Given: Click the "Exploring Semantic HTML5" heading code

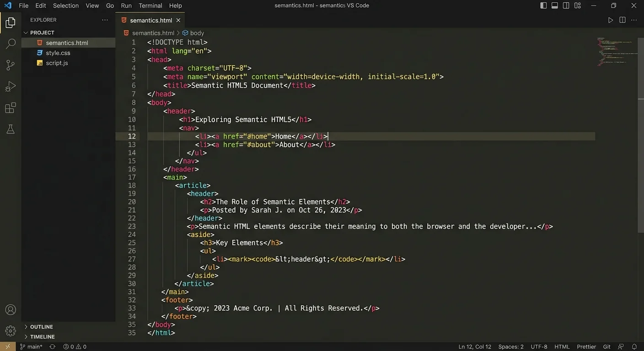Looking at the screenshot, I should (243, 119).
